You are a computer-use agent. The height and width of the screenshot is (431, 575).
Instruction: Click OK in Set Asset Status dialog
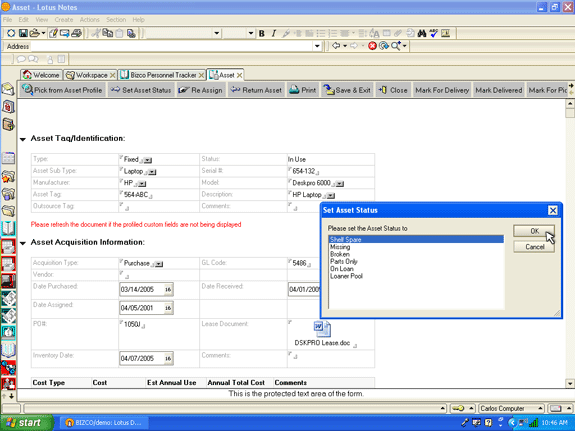tap(534, 231)
